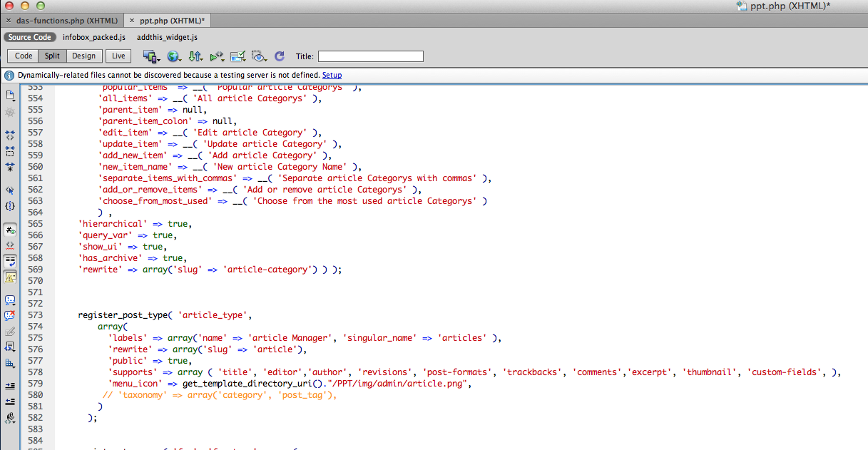Click the 'menu_icon' key in code

[x=136, y=384]
